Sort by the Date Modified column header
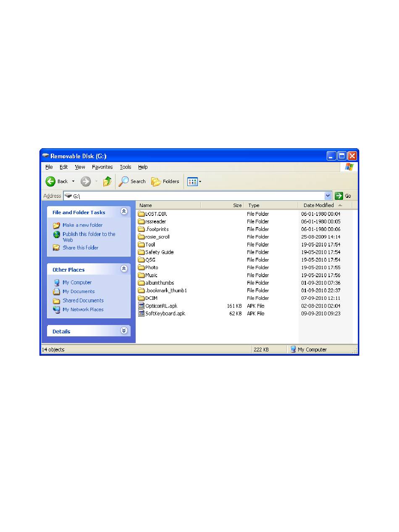The height and width of the screenshot is (532, 399). click(325, 205)
